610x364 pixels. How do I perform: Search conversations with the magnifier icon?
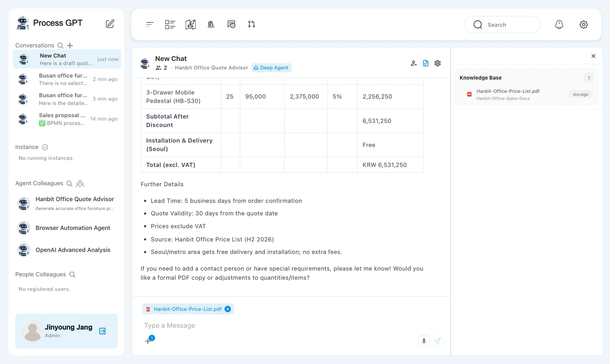tap(60, 45)
